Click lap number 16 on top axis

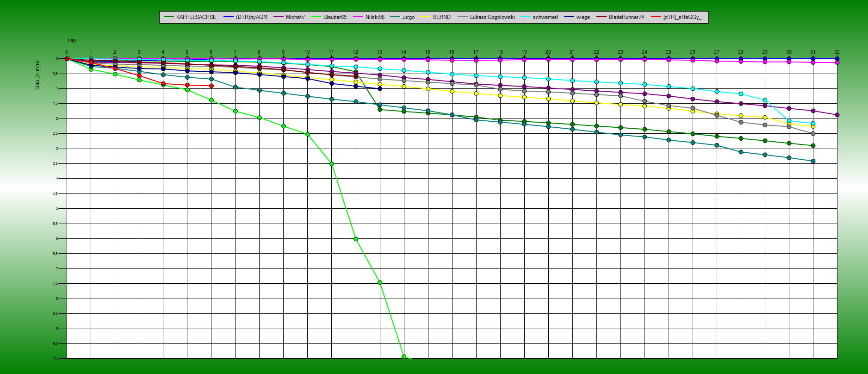[x=452, y=52]
